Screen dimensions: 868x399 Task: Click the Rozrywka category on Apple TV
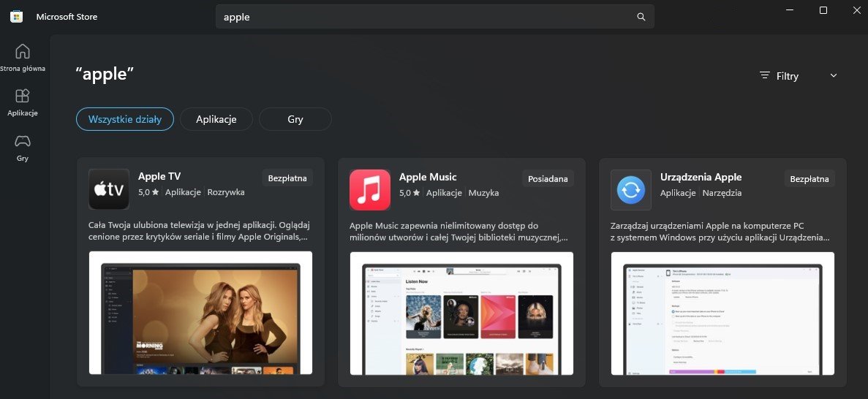(x=226, y=193)
